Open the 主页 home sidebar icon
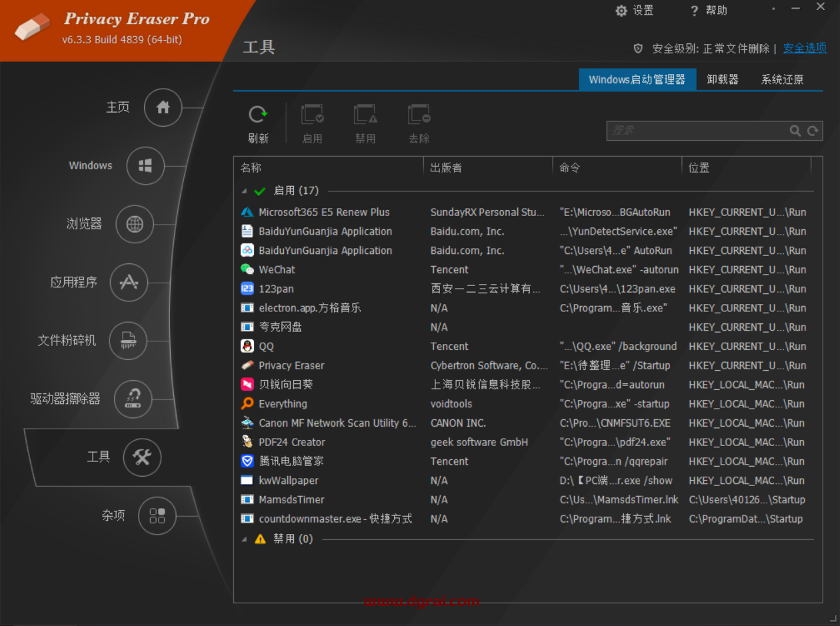Image resolution: width=840 pixels, height=626 pixels. 163,107
